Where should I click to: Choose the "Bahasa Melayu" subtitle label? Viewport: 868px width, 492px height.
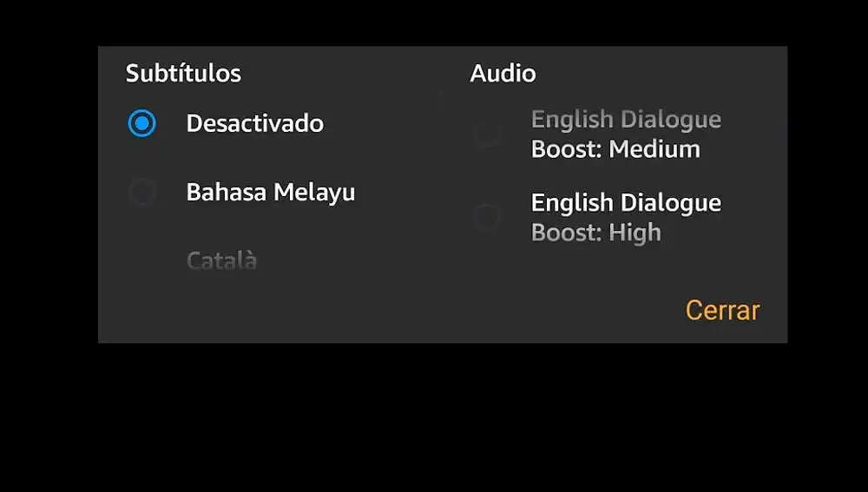(270, 192)
